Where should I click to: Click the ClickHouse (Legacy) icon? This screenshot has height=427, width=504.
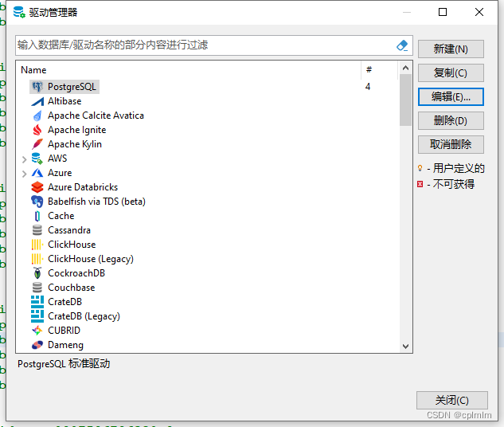point(37,259)
